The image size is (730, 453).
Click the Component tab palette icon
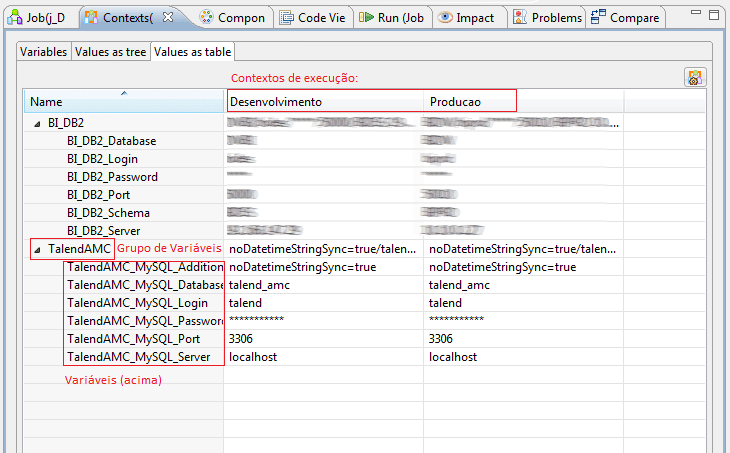206,17
